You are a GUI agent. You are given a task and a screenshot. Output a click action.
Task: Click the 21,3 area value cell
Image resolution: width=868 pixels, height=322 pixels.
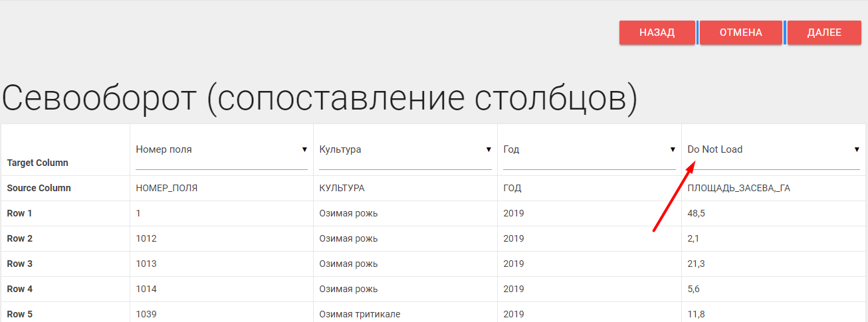click(x=696, y=264)
